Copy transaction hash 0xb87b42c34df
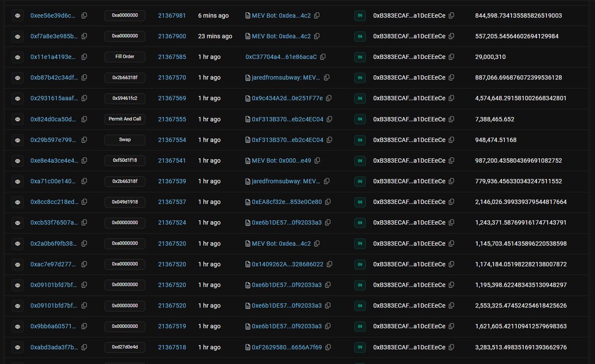595x364 pixels. click(x=84, y=78)
